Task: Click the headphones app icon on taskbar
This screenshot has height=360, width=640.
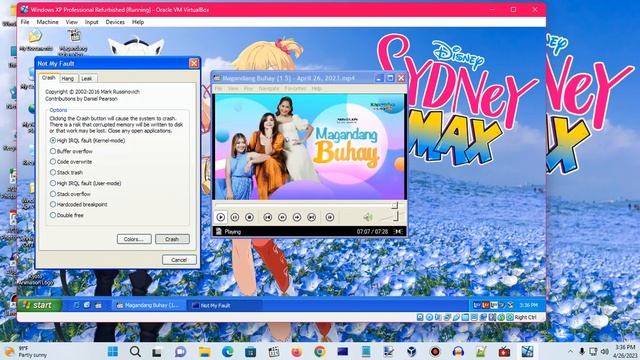Action: (458, 351)
